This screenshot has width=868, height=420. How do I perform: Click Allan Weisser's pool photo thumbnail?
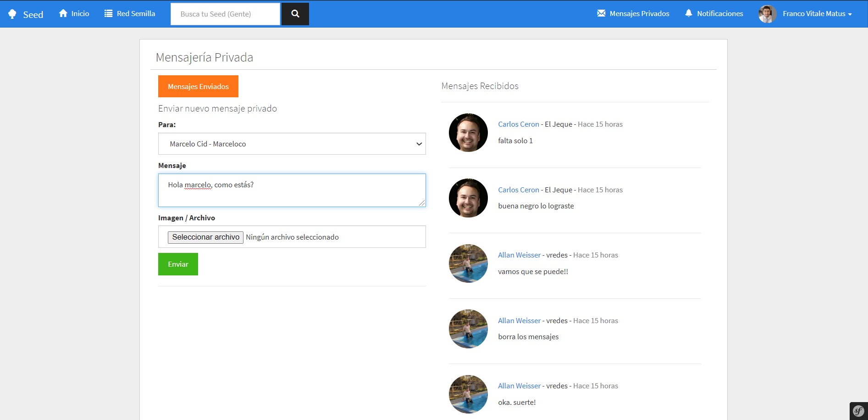[468, 263]
